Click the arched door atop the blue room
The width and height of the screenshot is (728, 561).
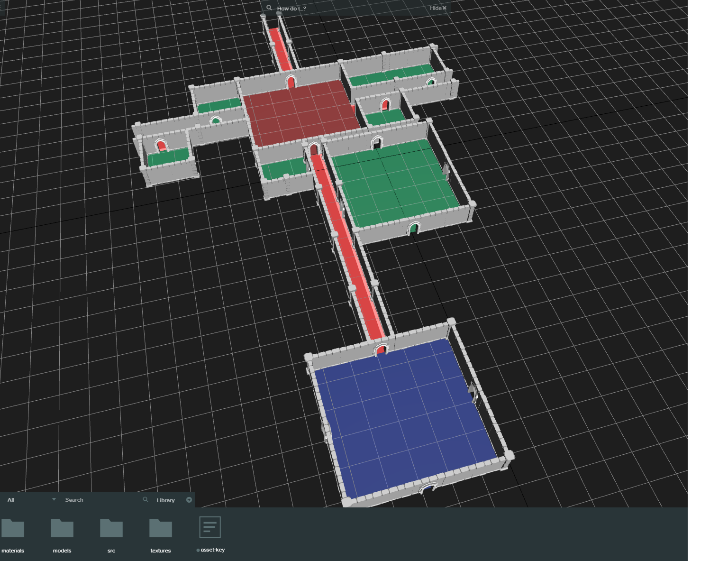click(x=381, y=350)
